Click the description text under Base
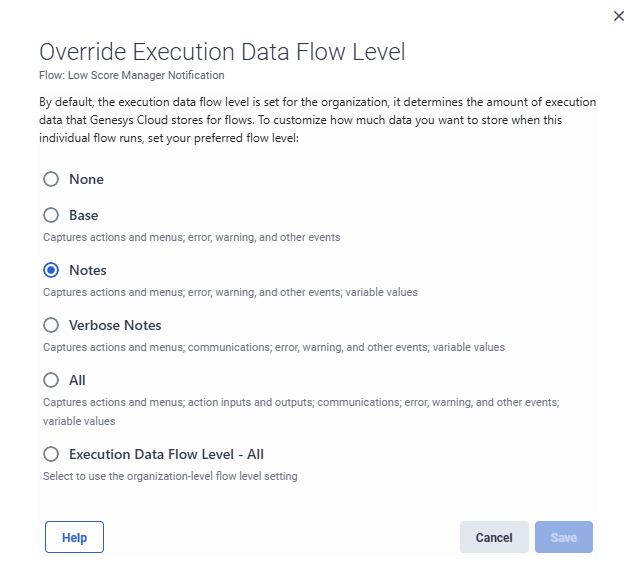 tap(191, 237)
